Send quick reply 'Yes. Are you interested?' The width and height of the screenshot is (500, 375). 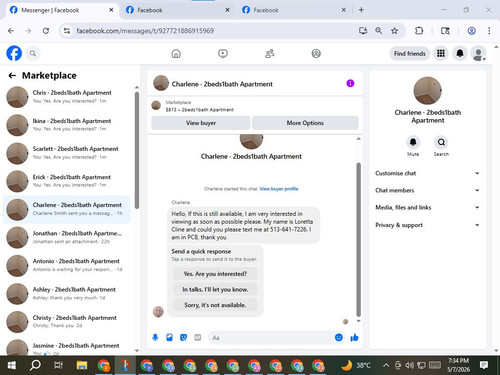[215, 274]
